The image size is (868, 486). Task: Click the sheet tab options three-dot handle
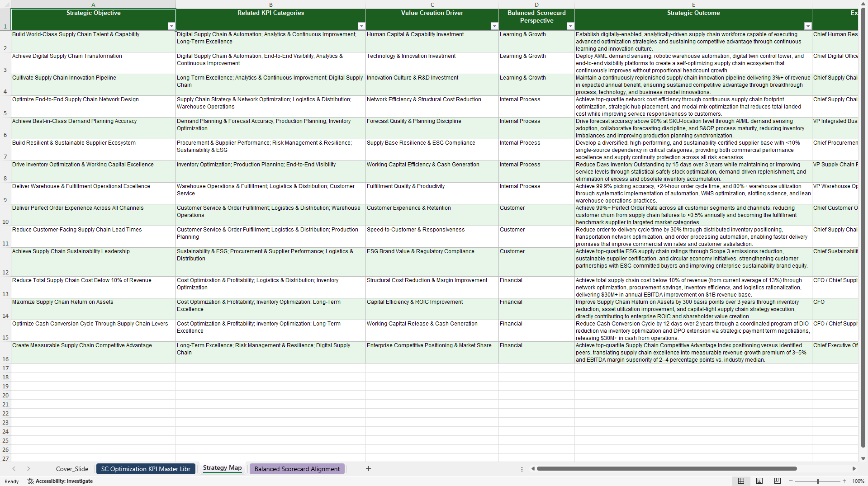(x=522, y=469)
